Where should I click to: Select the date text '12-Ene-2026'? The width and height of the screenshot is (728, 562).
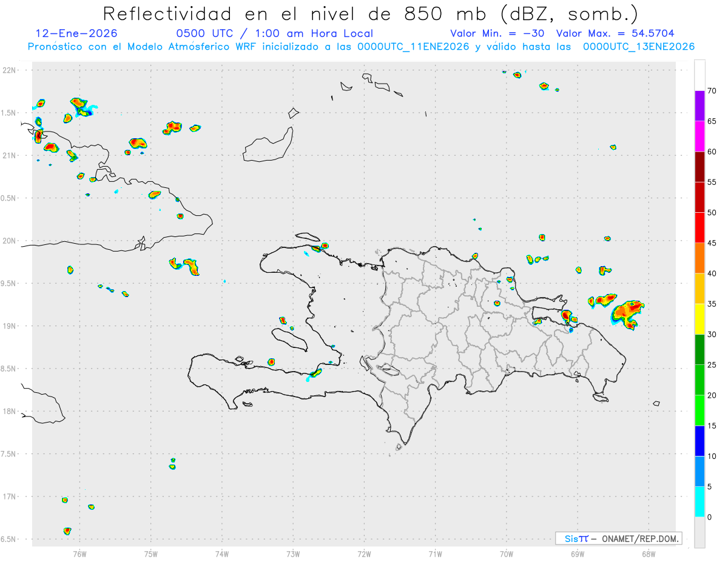coord(76,33)
